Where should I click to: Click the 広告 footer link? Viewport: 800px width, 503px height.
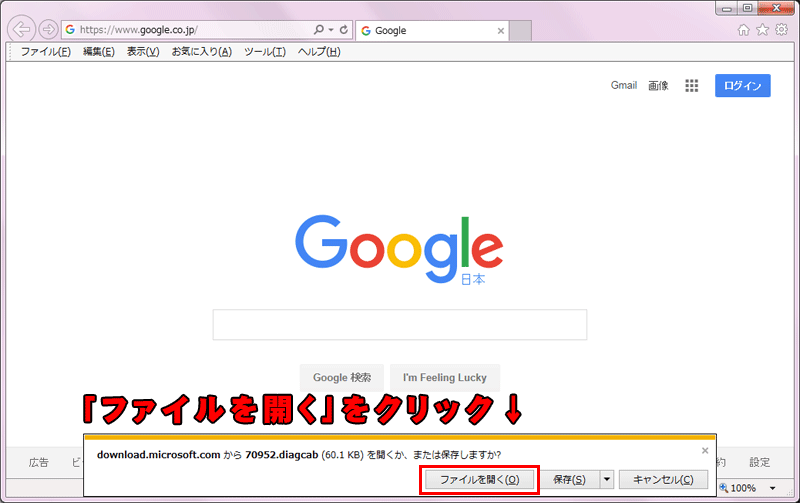(x=38, y=463)
